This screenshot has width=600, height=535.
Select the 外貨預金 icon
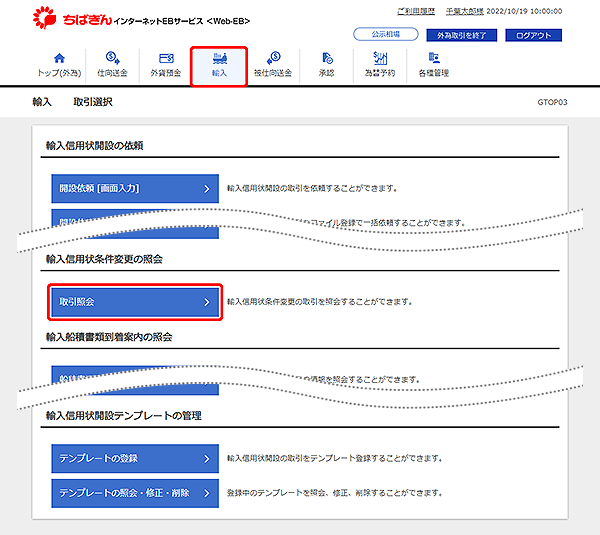pos(166,58)
